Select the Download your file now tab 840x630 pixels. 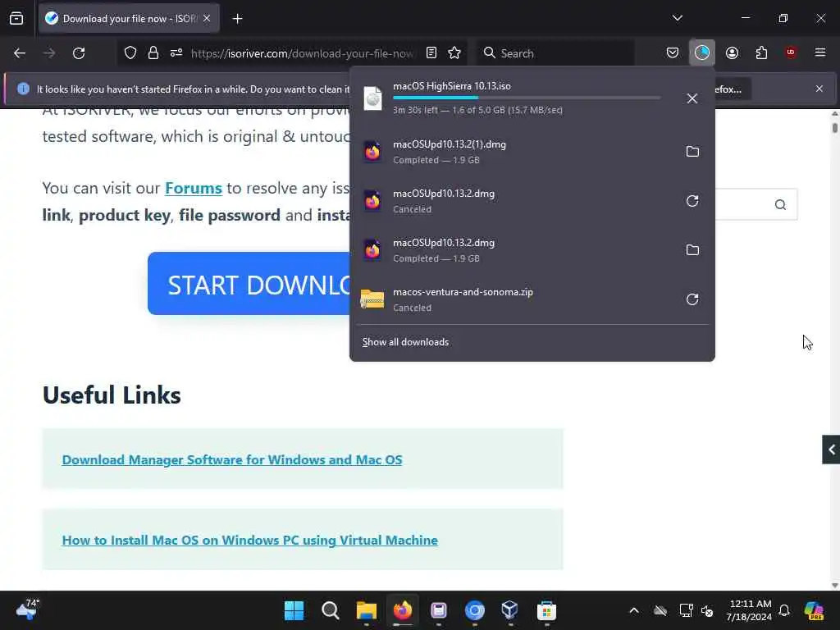129,19
